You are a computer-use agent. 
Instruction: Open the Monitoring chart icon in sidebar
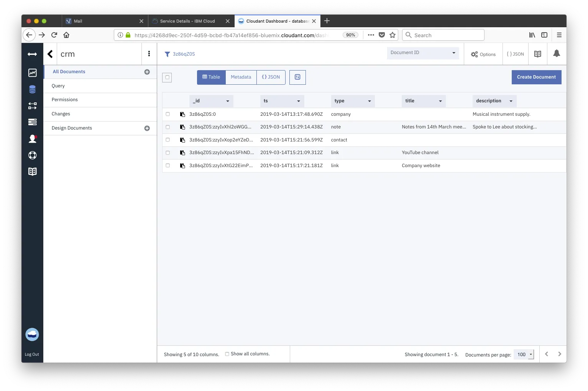click(33, 73)
